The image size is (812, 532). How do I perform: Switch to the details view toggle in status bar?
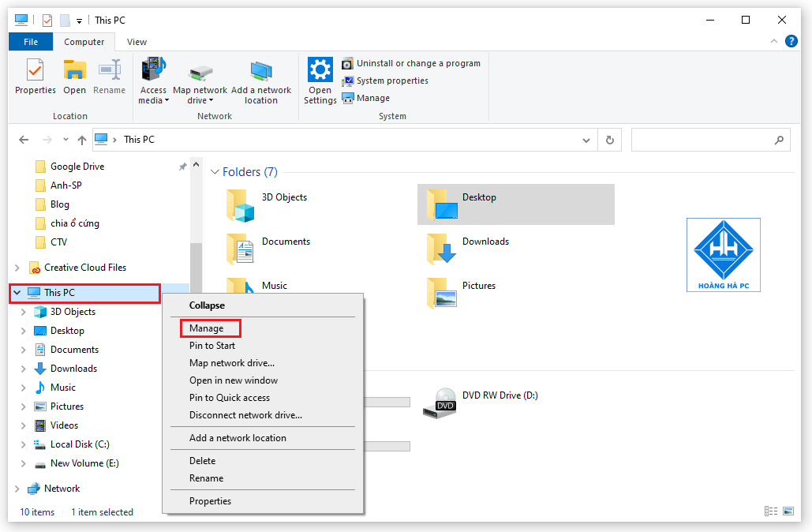click(x=771, y=511)
